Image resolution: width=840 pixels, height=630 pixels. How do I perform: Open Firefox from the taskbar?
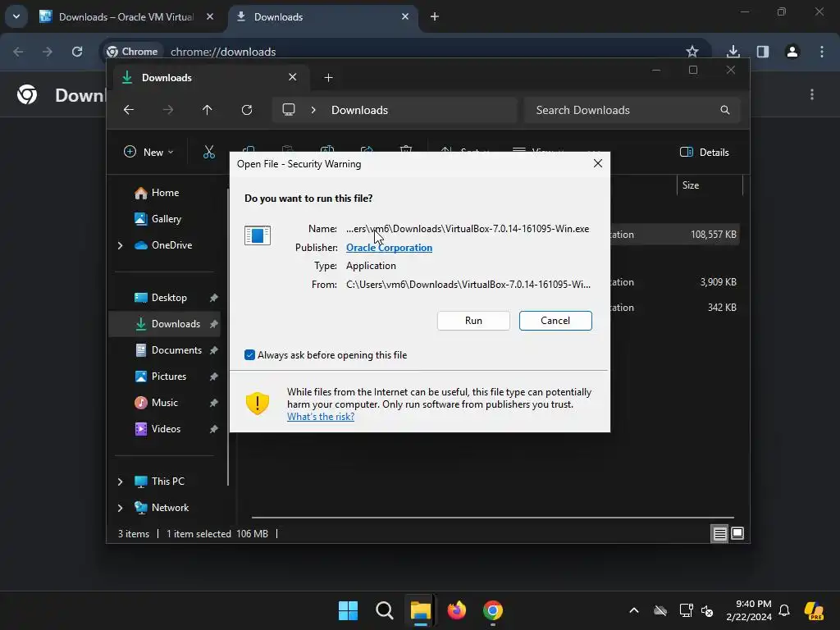pyautogui.click(x=456, y=610)
